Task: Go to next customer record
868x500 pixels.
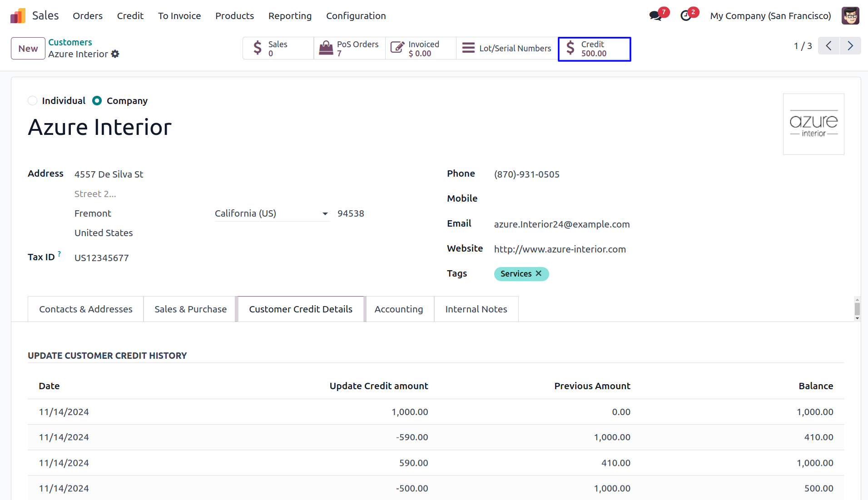Action: 850,46
